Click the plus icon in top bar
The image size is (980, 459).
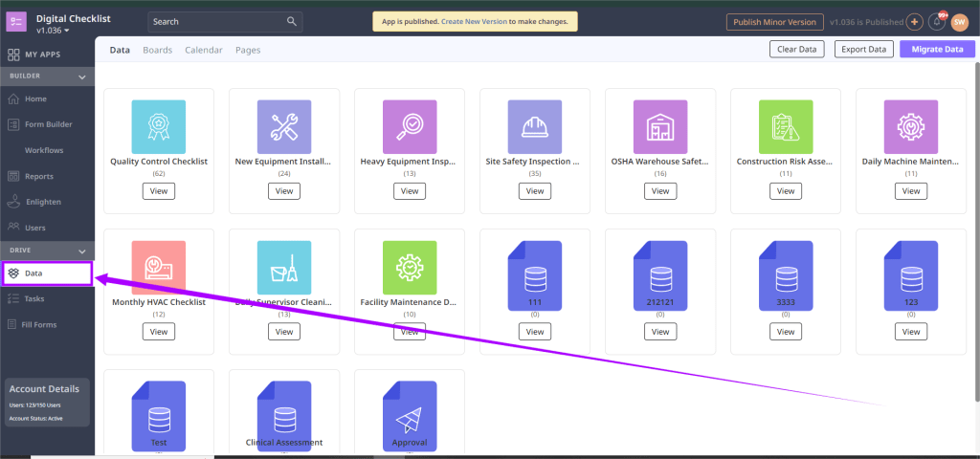point(914,22)
